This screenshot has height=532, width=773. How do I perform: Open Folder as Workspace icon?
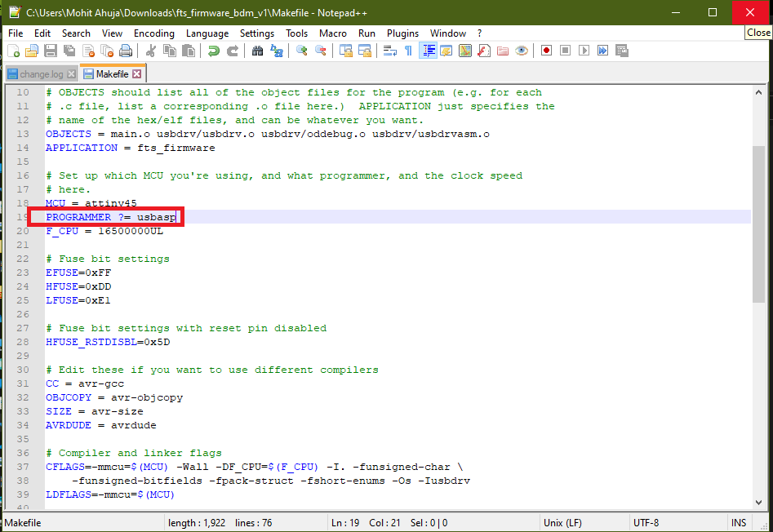pyautogui.click(x=503, y=51)
